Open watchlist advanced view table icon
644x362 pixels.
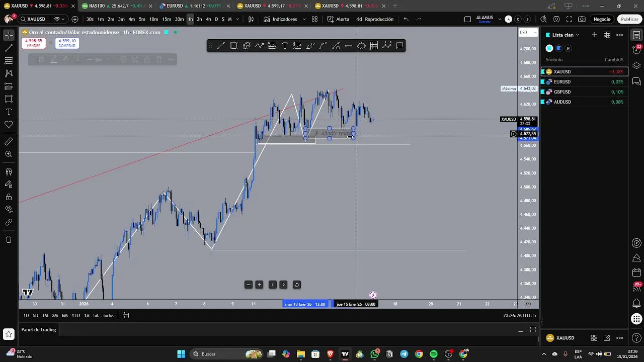607,35
